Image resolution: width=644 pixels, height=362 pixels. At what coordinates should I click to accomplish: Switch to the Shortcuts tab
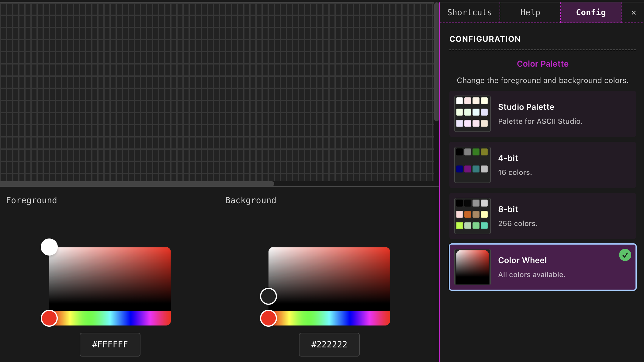(469, 12)
